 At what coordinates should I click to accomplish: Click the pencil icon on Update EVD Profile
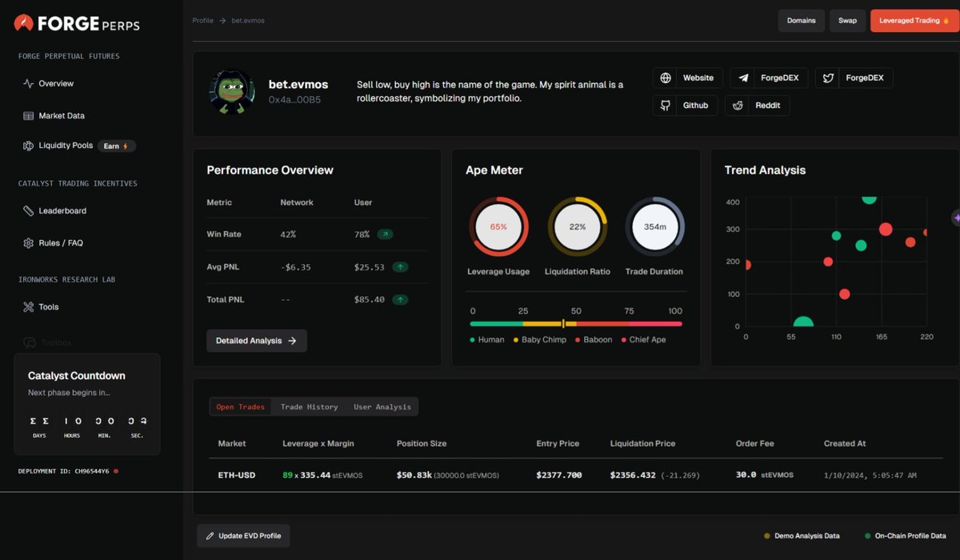pyautogui.click(x=210, y=536)
